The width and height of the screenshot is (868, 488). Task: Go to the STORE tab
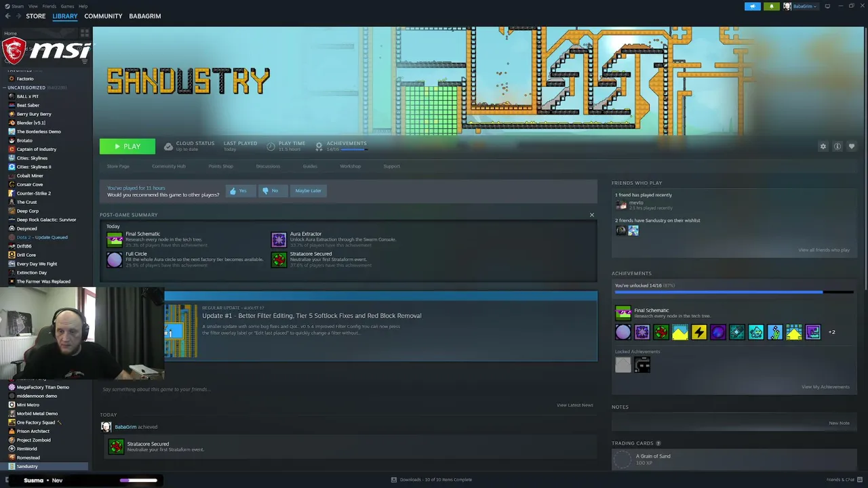[x=35, y=16]
